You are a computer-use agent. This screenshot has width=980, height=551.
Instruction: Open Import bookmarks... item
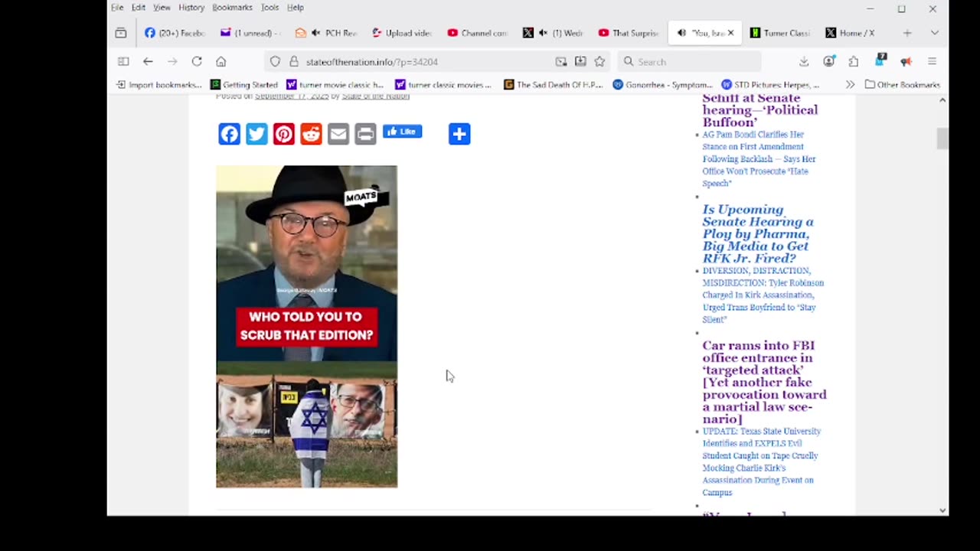159,85
